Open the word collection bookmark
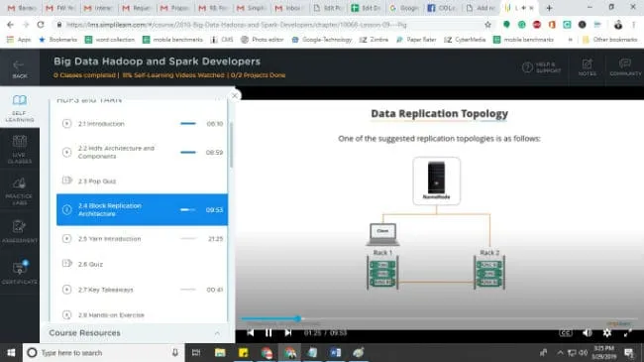The width and height of the screenshot is (644, 362). click(110, 40)
